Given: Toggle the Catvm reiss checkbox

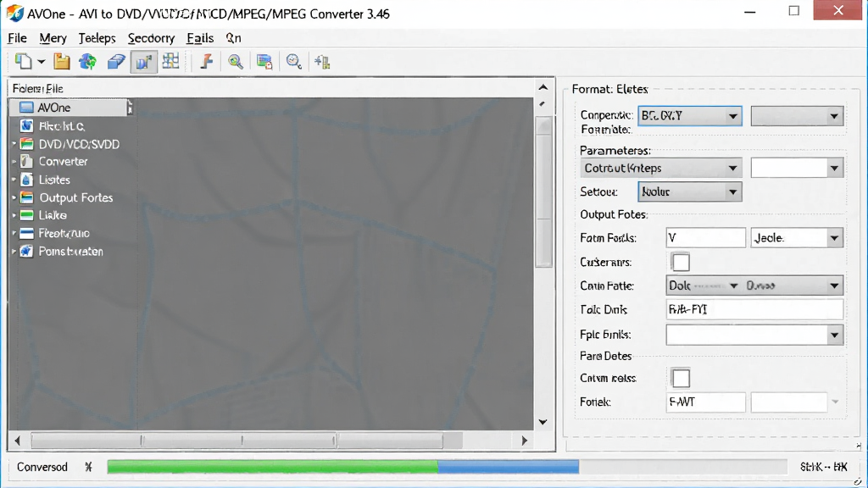Looking at the screenshot, I should [x=681, y=379].
